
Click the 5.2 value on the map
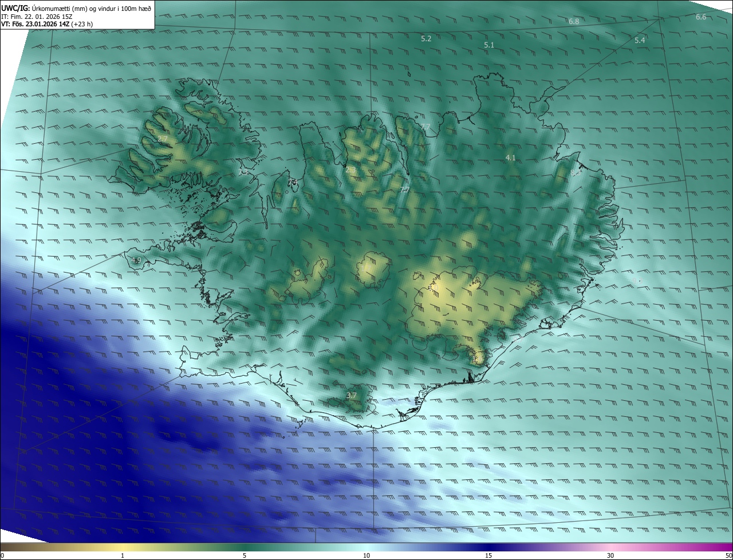[426, 38]
